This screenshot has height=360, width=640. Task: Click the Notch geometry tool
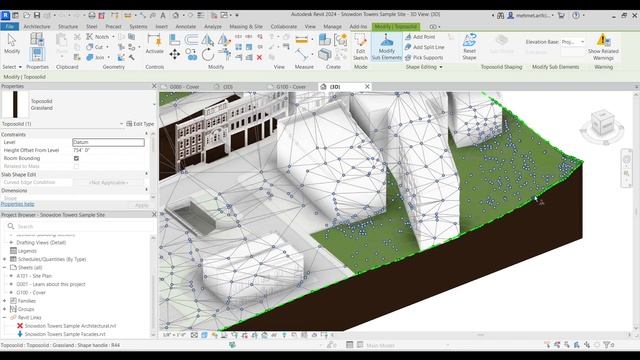[x=98, y=37]
